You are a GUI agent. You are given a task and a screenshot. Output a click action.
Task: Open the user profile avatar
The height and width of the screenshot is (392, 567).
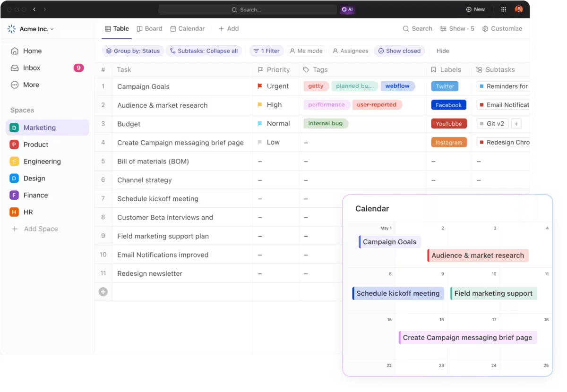tap(519, 9)
